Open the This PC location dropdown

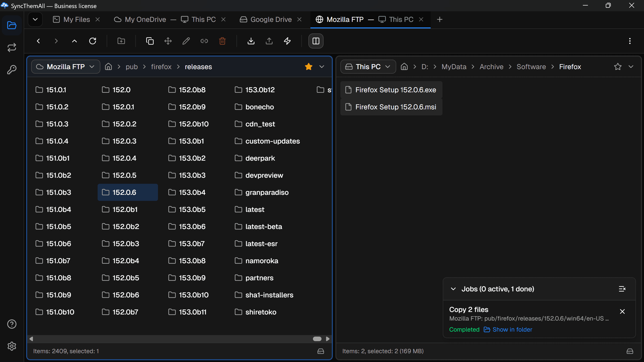pyautogui.click(x=368, y=67)
